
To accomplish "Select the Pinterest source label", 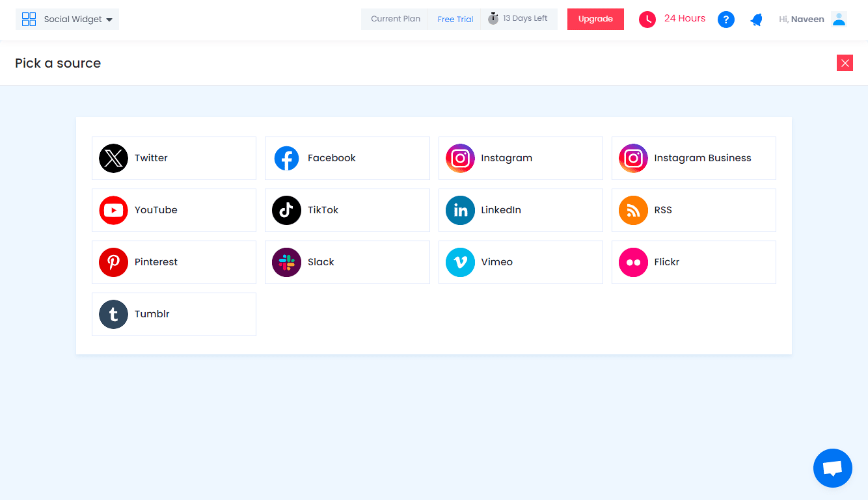I will pos(156,262).
